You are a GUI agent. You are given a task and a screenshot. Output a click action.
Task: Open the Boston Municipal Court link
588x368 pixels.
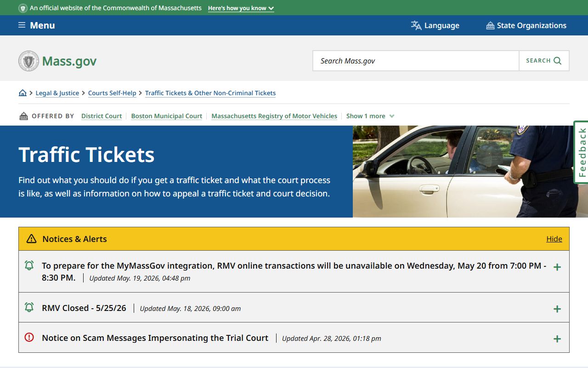[x=167, y=116]
